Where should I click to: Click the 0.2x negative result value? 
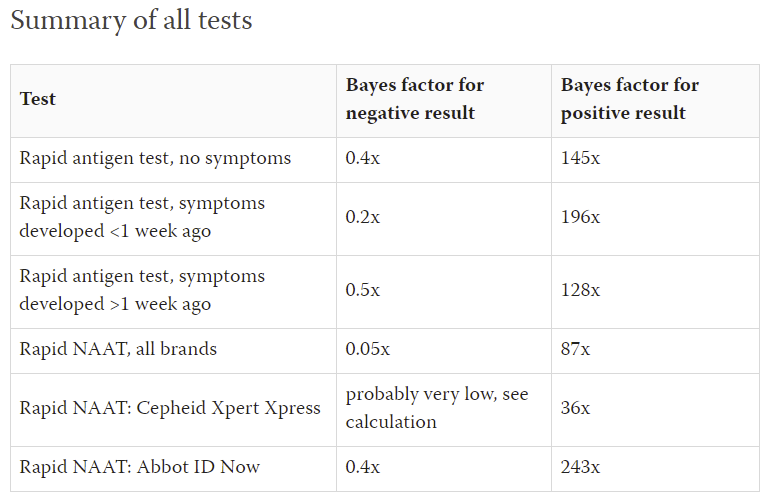coord(362,217)
